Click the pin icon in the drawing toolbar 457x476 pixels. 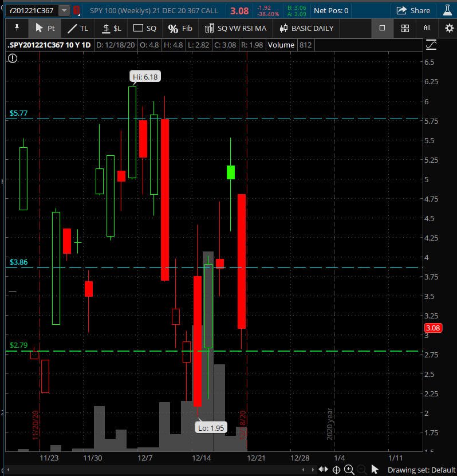[x=17, y=28]
